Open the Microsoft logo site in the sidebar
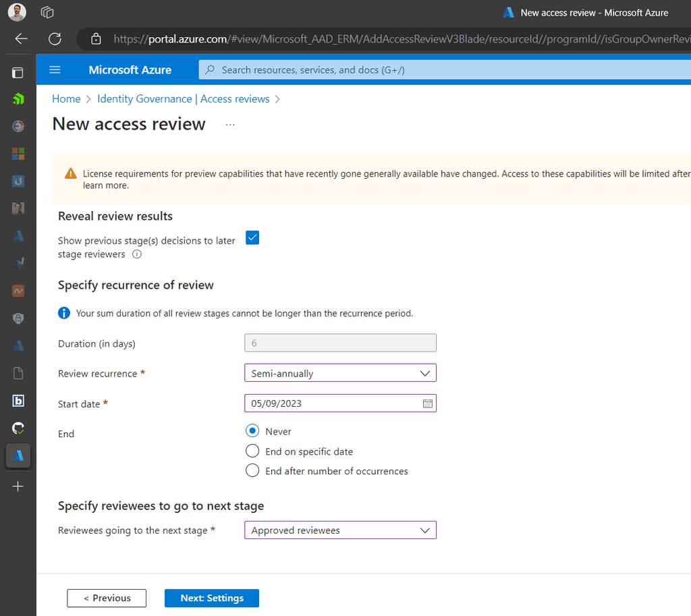The image size is (691, 616). tap(18, 154)
